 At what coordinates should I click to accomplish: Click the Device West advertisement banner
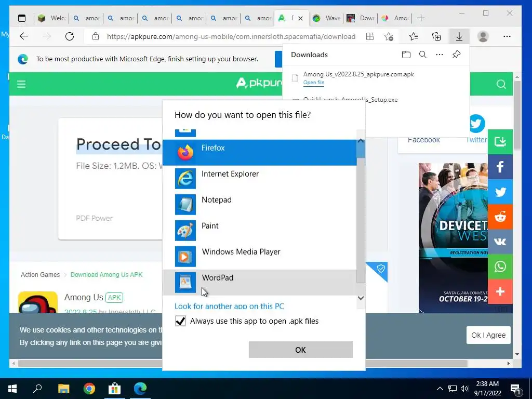point(453,237)
